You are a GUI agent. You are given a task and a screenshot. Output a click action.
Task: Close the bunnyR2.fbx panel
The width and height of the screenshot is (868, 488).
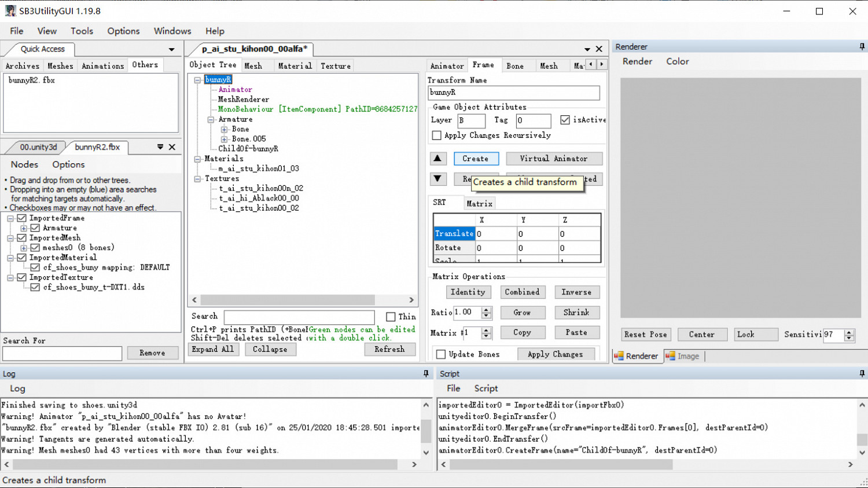pyautogui.click(x=172, y=147)
